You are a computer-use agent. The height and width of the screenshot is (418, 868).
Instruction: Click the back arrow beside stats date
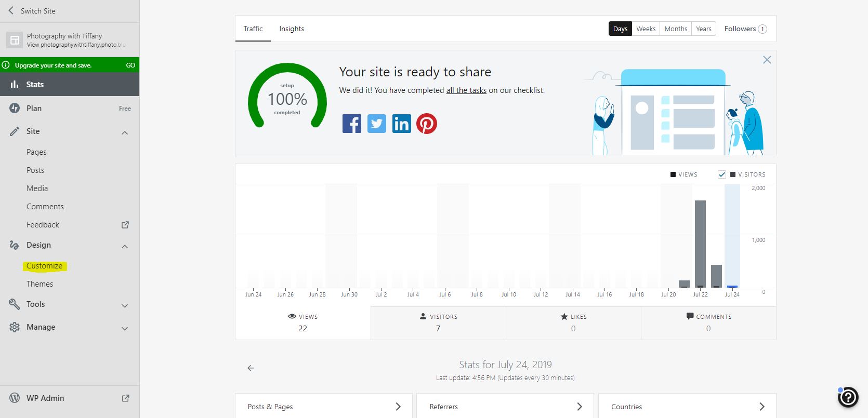pos(251,368)
